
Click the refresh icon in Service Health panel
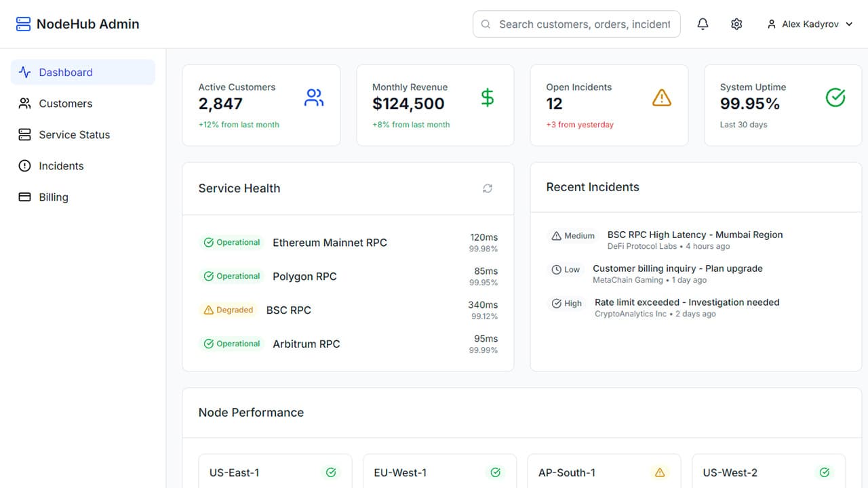488,188
